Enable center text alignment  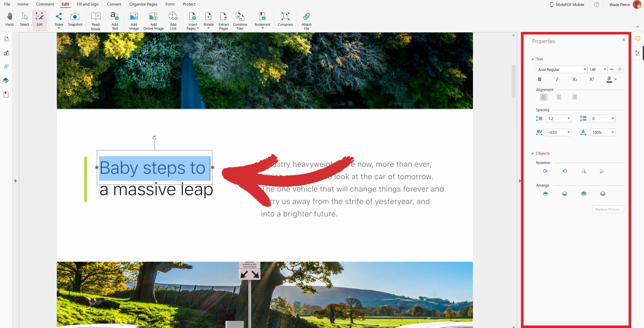tap(559, 97)
